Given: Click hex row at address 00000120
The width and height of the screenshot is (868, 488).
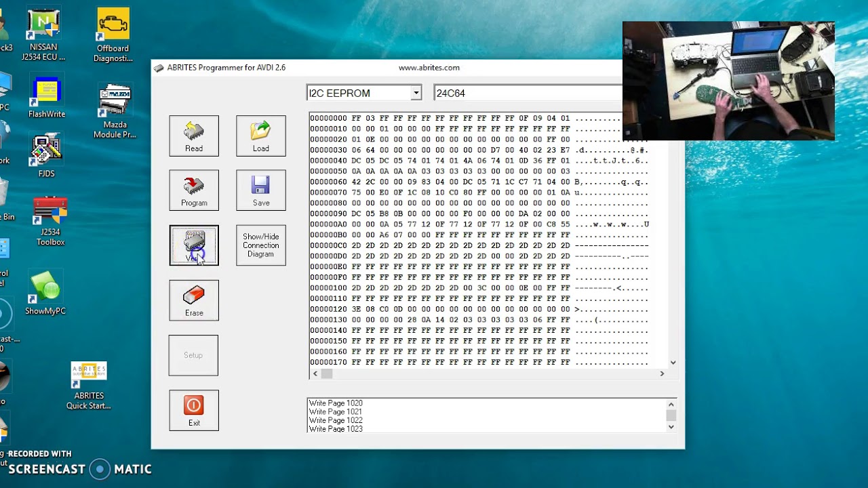Looking at the screenshot, I should point(479,309).
